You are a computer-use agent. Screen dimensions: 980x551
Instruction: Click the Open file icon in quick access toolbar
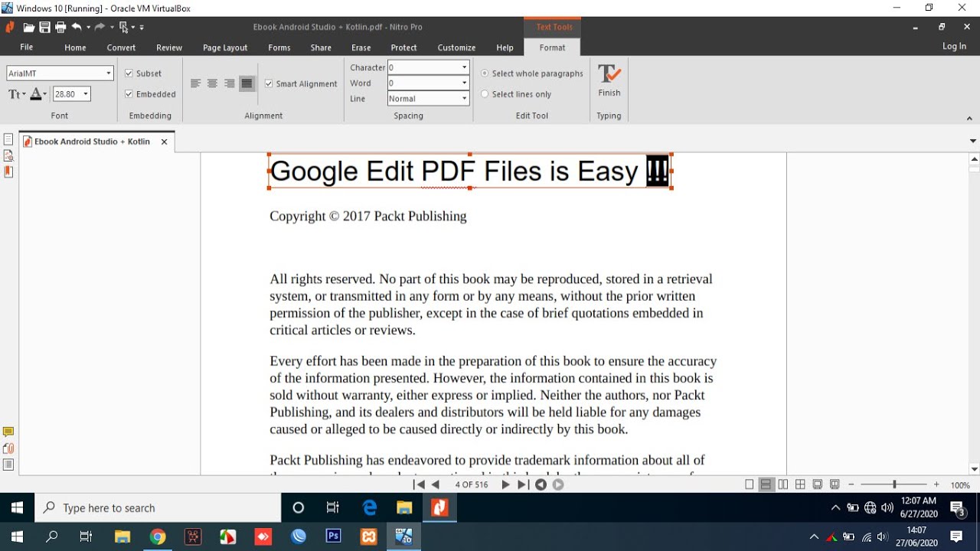(29, 27)
